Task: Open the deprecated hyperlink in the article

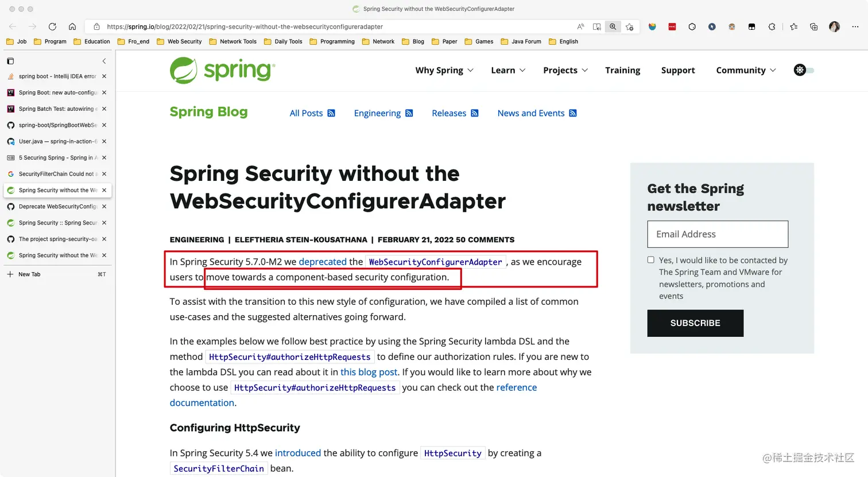Action: click(323, 261)
